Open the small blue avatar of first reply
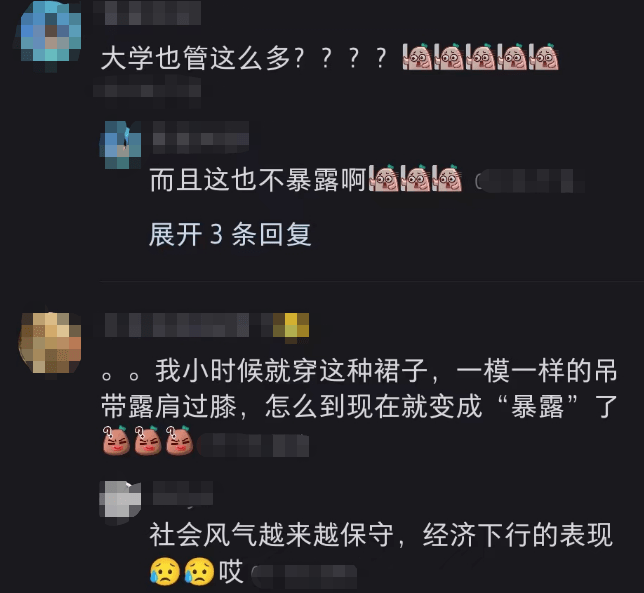 (120, 145)
